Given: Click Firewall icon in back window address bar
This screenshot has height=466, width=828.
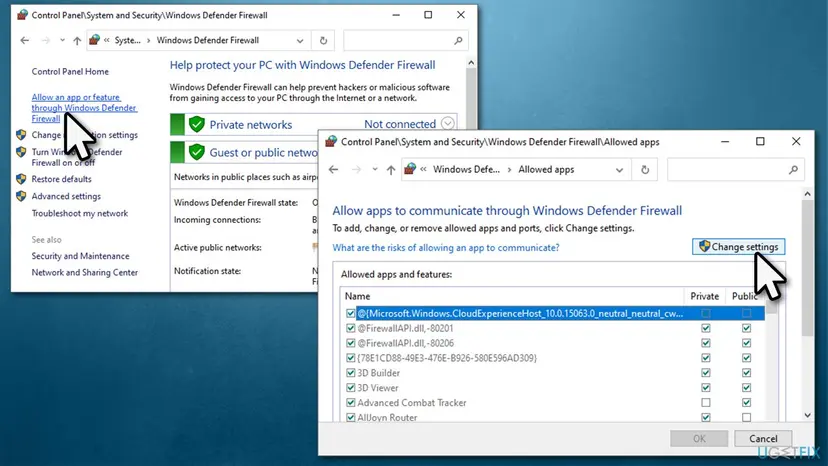Looking at the screenshot, I should (x=95, y=40).
